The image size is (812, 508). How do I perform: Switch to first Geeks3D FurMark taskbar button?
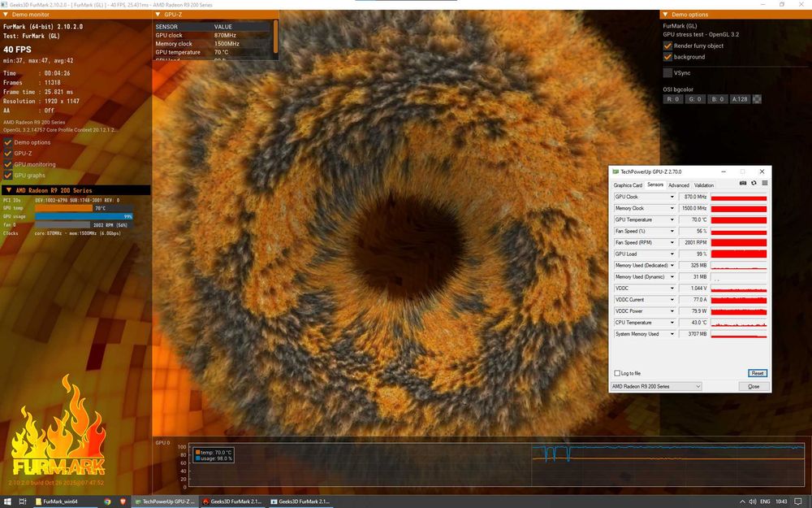tap(232, 501)
